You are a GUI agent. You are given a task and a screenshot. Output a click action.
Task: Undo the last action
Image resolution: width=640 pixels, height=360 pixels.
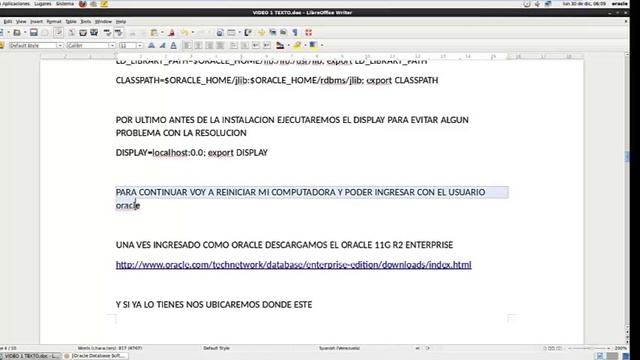point(184,33)
